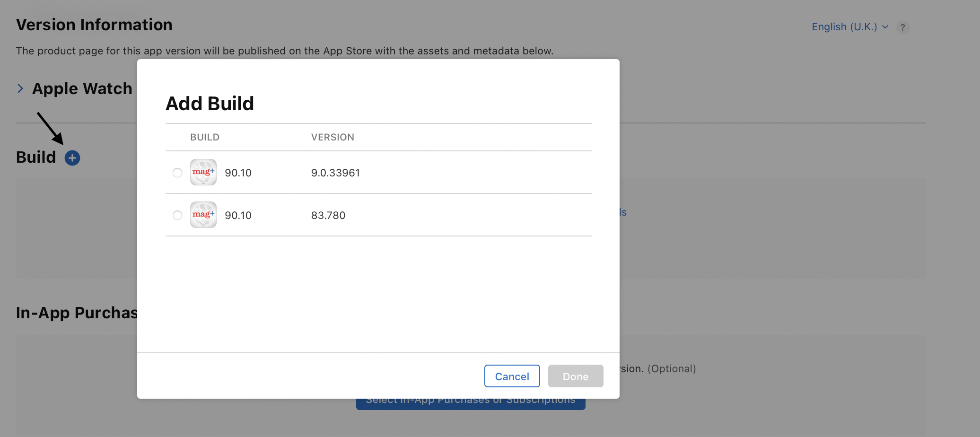Viewport: 980px width, 437px height.
Task: Click version number 9.0.33961
Action: pyautogui.click(x=335, y=173)
